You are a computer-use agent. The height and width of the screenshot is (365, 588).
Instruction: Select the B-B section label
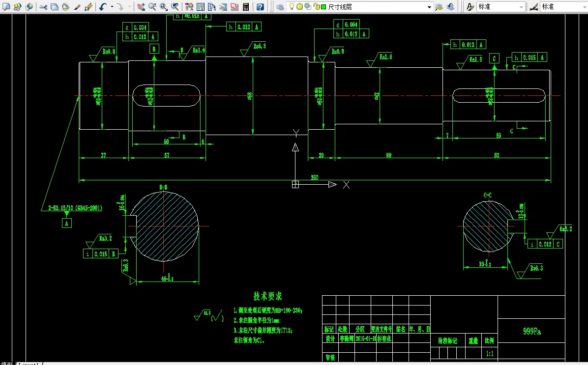pyautogui.click(x=164, y=187)
